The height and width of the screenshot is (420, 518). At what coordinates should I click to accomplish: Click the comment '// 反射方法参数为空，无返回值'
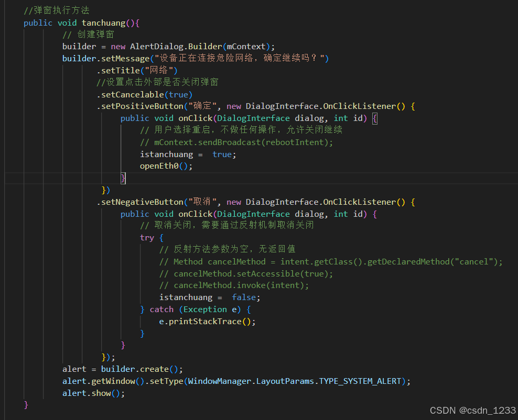pyautogui.click(x=228, y=249)
